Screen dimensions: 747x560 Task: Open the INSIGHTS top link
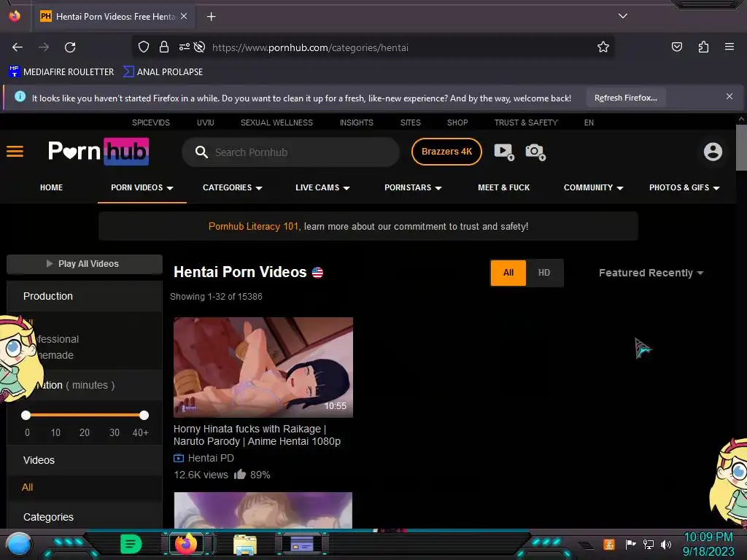tap(356, 122)
